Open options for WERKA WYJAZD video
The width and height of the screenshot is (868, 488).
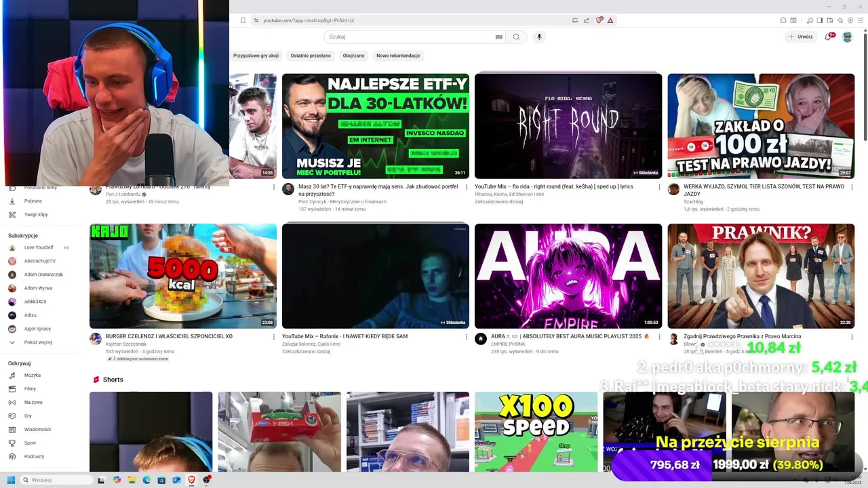tap(852, 187)
